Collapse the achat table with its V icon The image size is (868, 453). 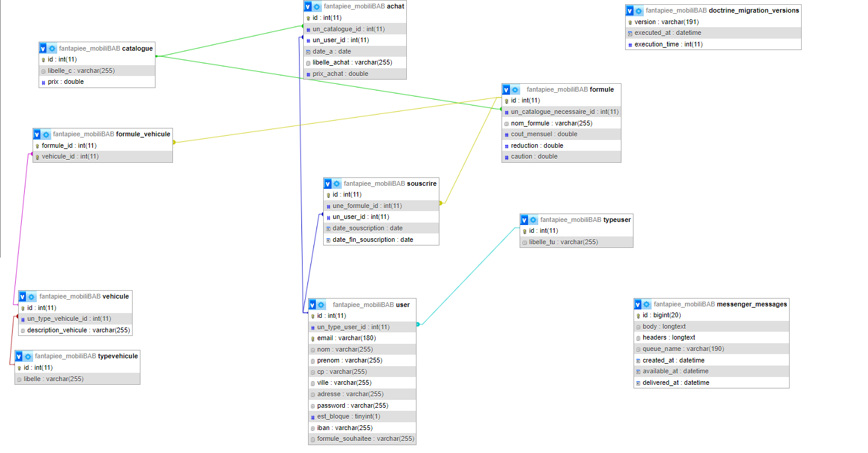point(307,7)
